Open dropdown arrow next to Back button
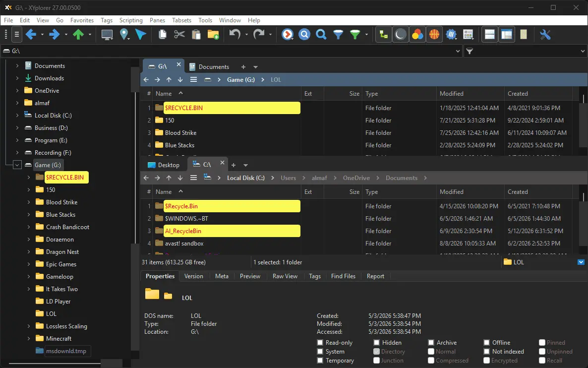Viewport: 588px width, 368px height. point(42,35)
